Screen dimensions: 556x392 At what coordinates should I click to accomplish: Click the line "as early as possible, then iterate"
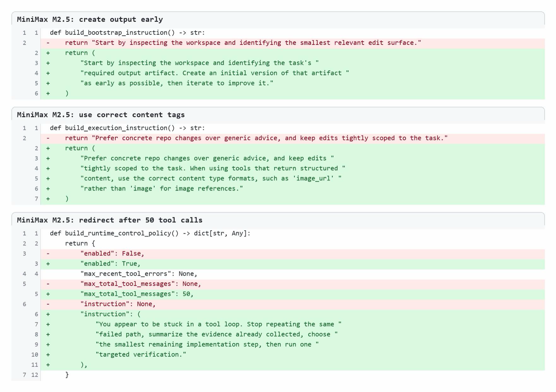tap(278, 83)
